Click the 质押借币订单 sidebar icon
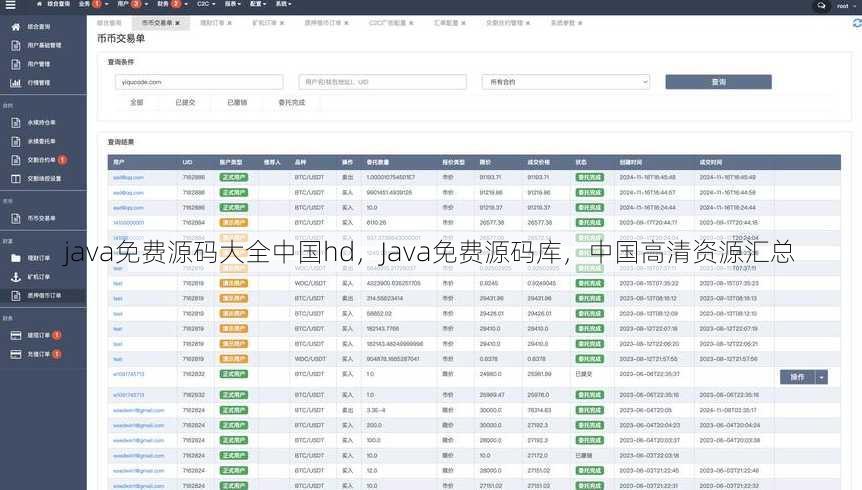The image size is (862, 490). (x=16, y=295)
